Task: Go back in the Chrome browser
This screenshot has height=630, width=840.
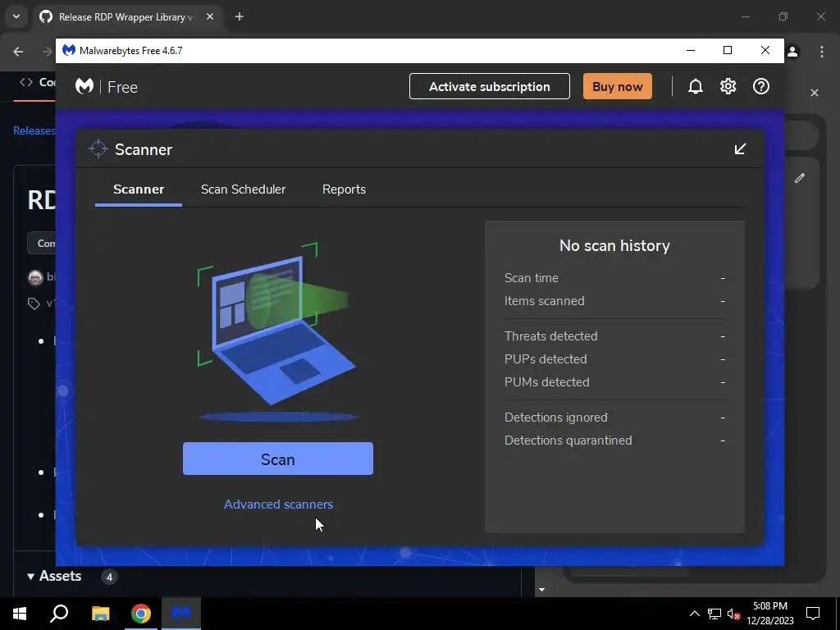Action: pos(18,52)
